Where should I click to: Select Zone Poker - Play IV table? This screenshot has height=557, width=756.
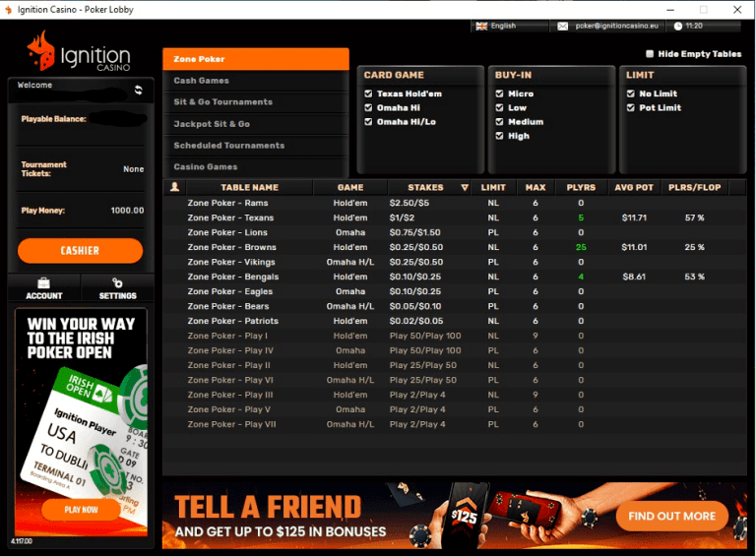(454, 350)
